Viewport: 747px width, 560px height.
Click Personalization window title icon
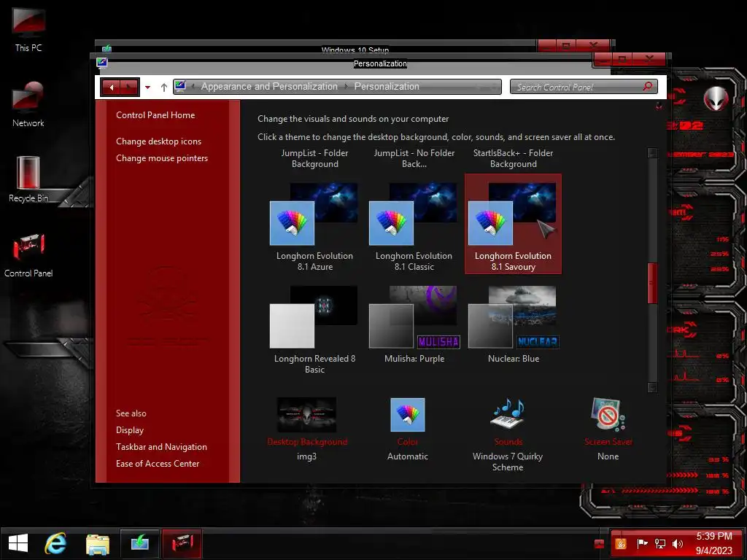(x=101, y=63)
